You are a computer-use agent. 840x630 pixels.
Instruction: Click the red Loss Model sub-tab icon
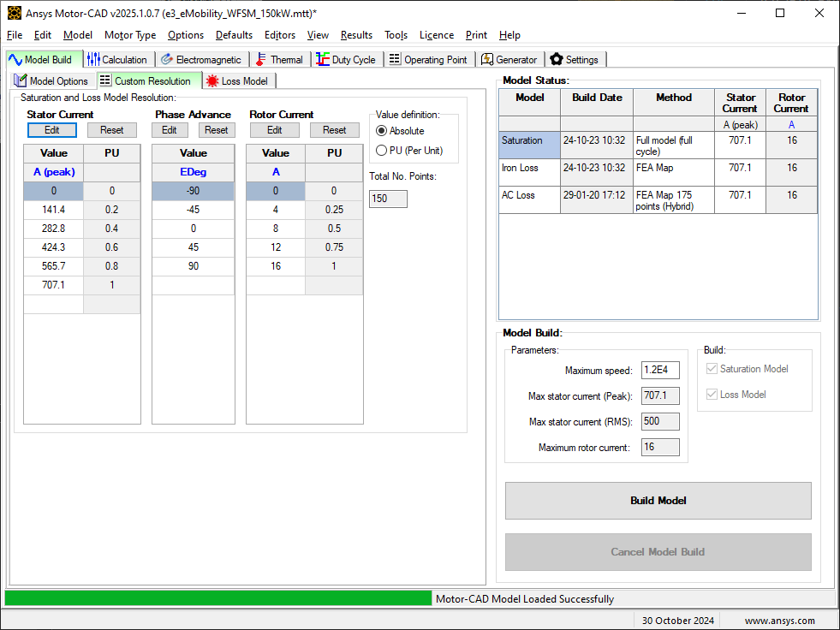tap(212, 81)
